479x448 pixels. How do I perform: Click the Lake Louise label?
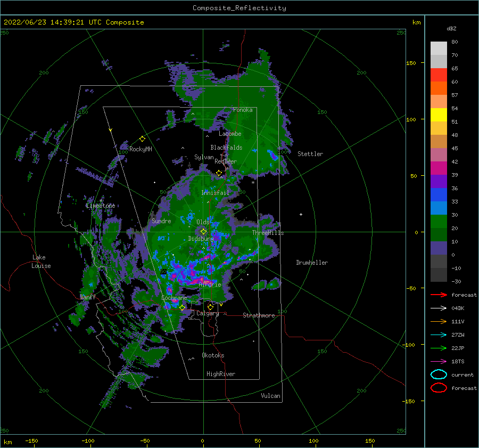[x=41, y=262]
